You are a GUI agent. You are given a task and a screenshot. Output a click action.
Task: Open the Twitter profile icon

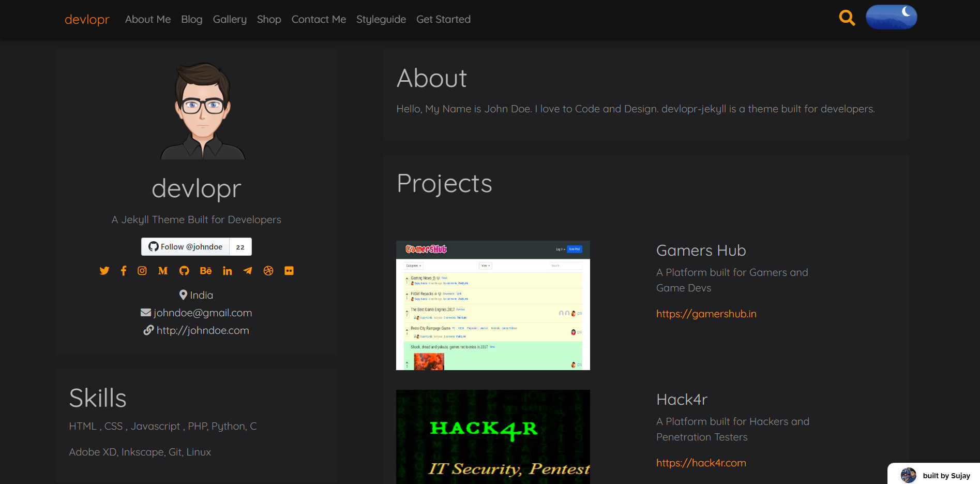coord(104,270)
